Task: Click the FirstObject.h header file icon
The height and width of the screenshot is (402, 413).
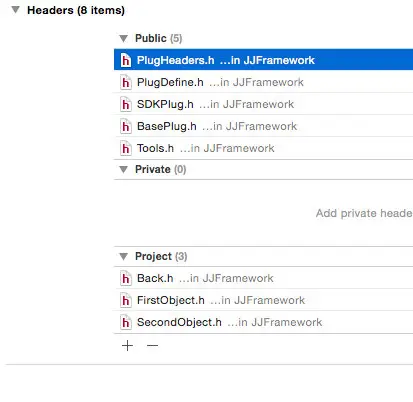Action: (126, 300)
